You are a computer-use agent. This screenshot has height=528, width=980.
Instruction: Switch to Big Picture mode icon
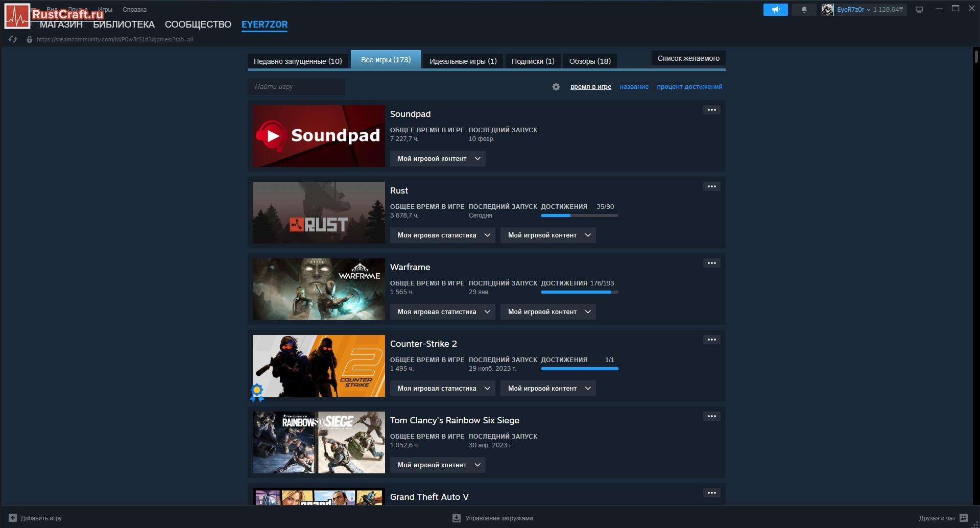[x=919, y=10]
